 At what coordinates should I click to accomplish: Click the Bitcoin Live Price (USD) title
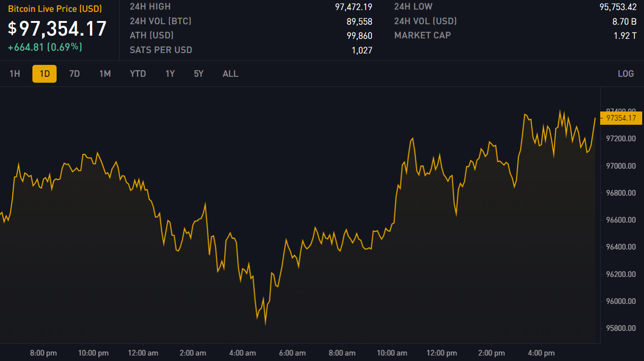click(55, 9)
